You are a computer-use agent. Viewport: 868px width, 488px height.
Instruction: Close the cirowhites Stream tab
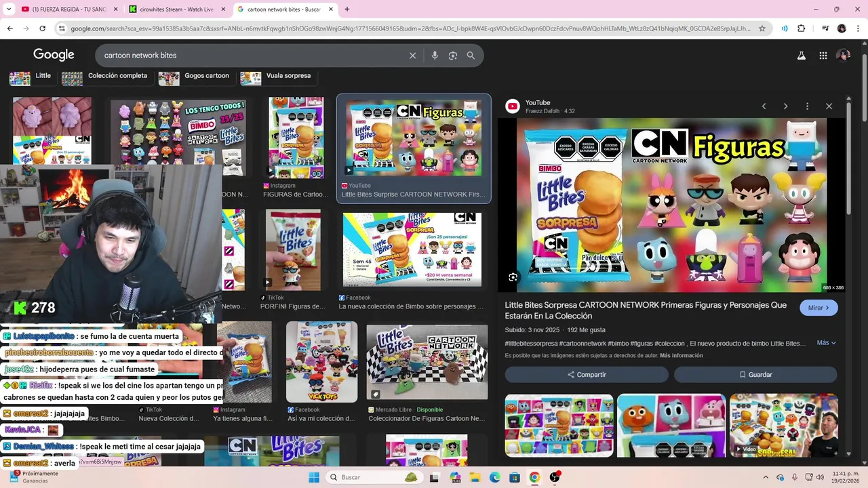click(x=223, y=9)
